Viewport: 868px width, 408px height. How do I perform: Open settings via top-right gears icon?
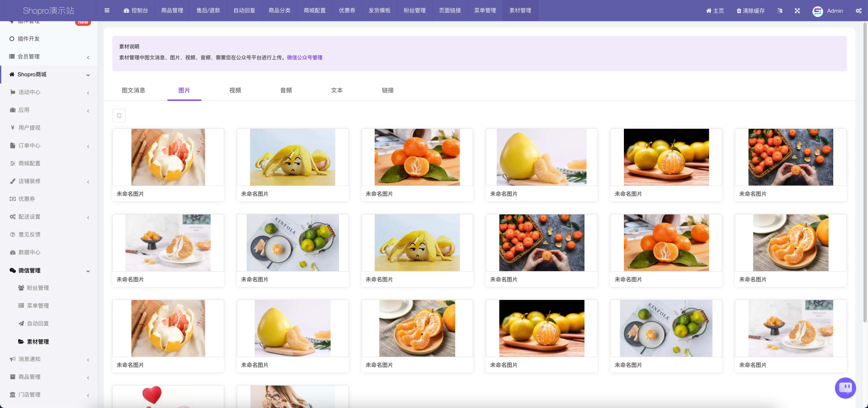point(859,11)
